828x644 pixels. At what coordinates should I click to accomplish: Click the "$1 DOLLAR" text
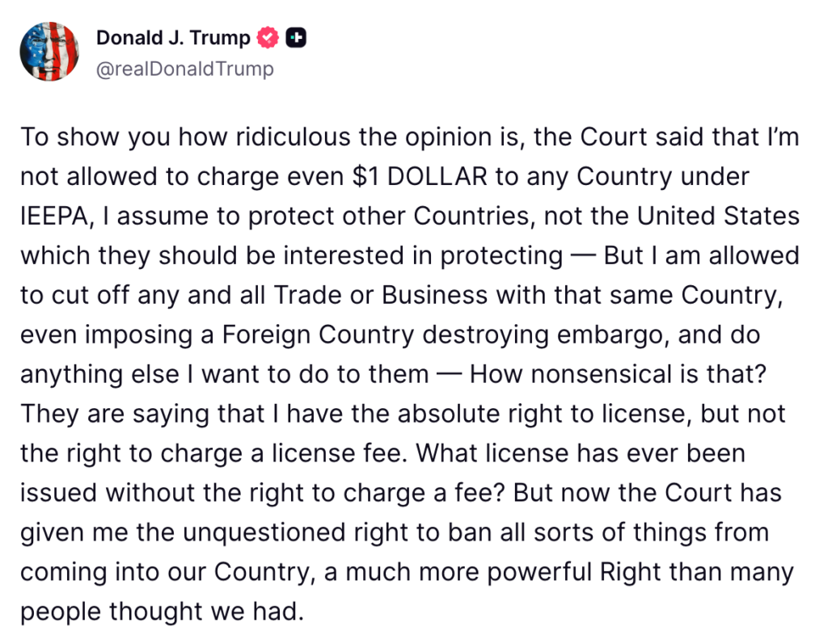click(x=422, y=176)
